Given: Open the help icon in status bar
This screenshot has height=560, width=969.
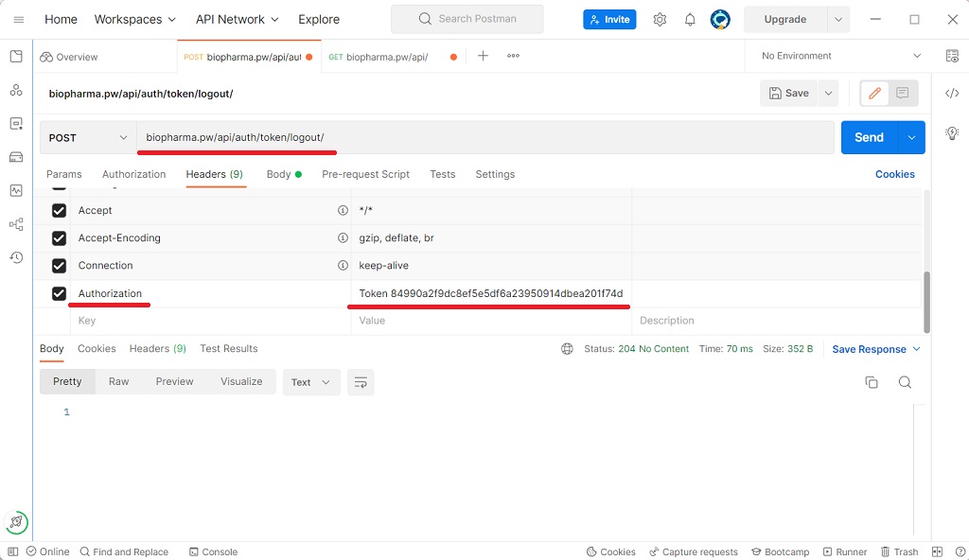Looking at the screenshot, I should coord(960,552).
